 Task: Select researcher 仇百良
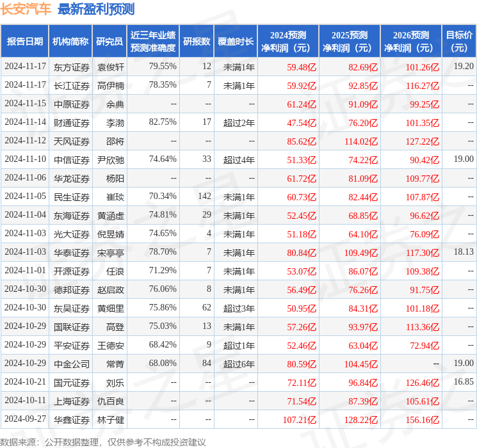click(111, 401)
